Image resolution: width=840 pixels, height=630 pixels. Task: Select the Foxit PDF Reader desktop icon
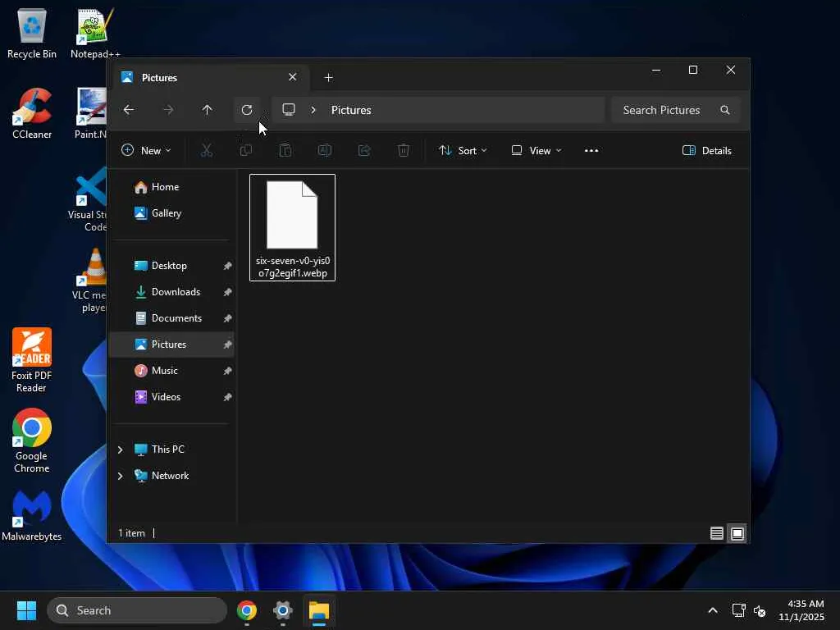point(32,361)
